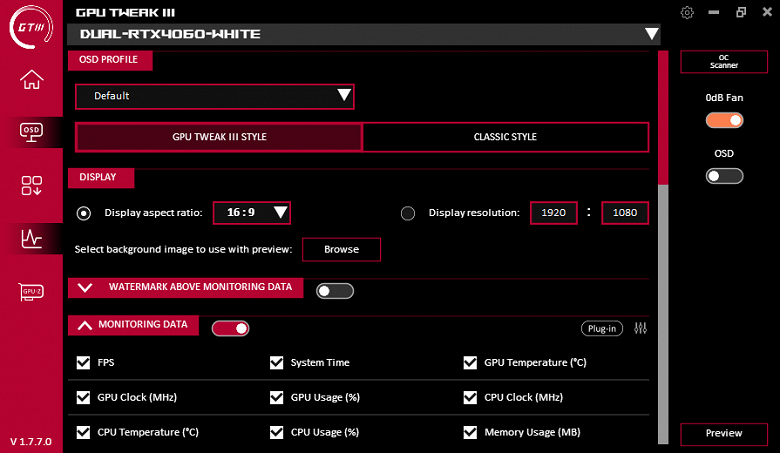The width and height of the screenshot is (780, 453).
Task: Enable the OSD switch in right panel
Action: 724,176
